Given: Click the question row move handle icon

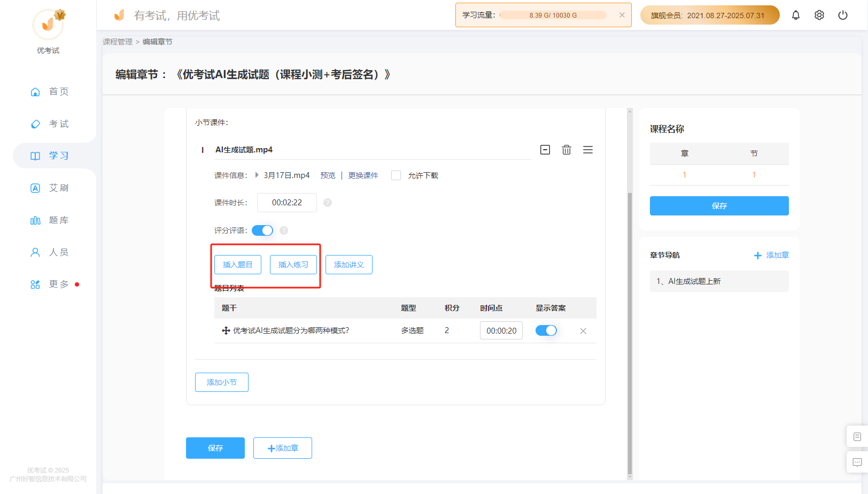Looking at the screenshot, I should pos(226,331).
